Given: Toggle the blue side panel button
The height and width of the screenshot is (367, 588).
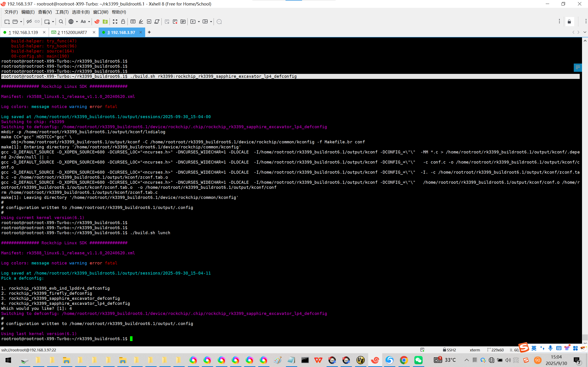Looking at the screenshot, I should (x=578, y=67).
